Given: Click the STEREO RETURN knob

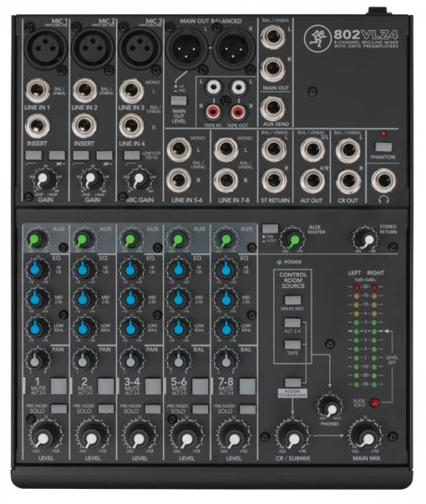Looking at the screenshot, I should tap(367, 239).
